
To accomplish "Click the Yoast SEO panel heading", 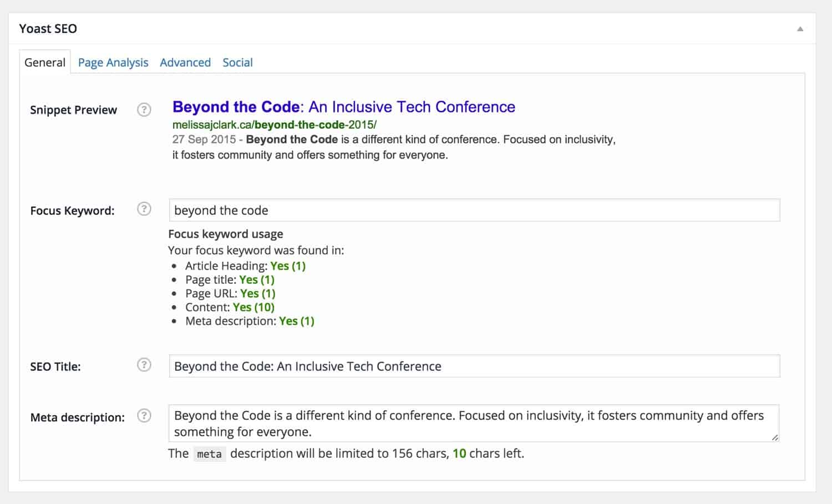I will (48, 29).
